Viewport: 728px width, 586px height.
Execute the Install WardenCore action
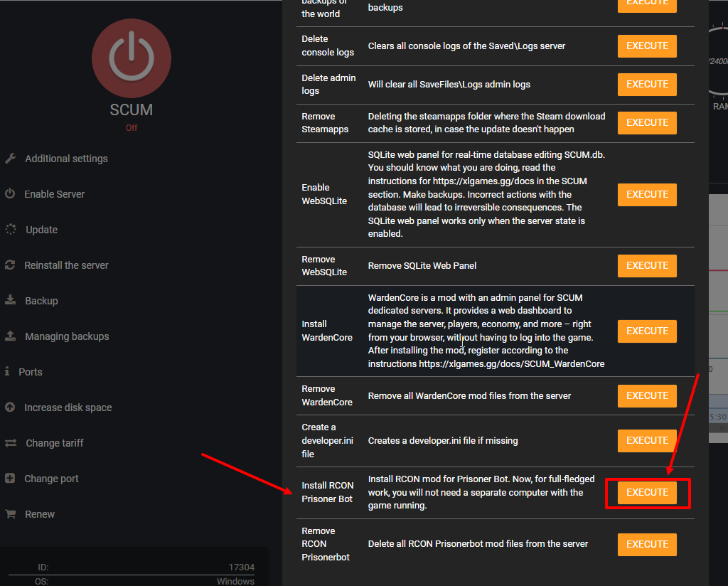[x=647, y=331]
